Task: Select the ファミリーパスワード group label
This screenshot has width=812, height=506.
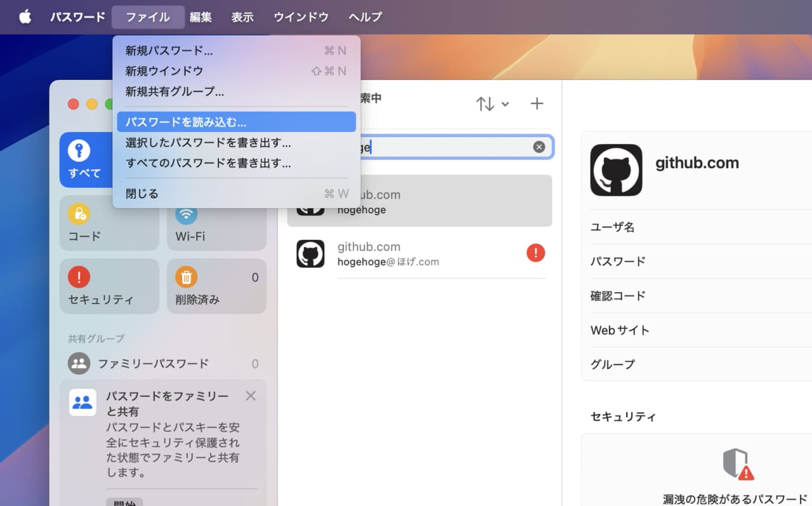Action: coord(153,364)
